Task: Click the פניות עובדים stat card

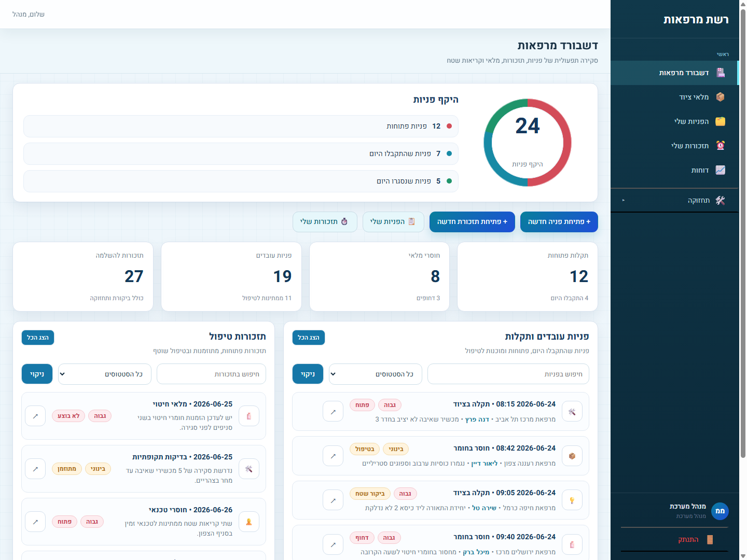Action: click(231, 277)
